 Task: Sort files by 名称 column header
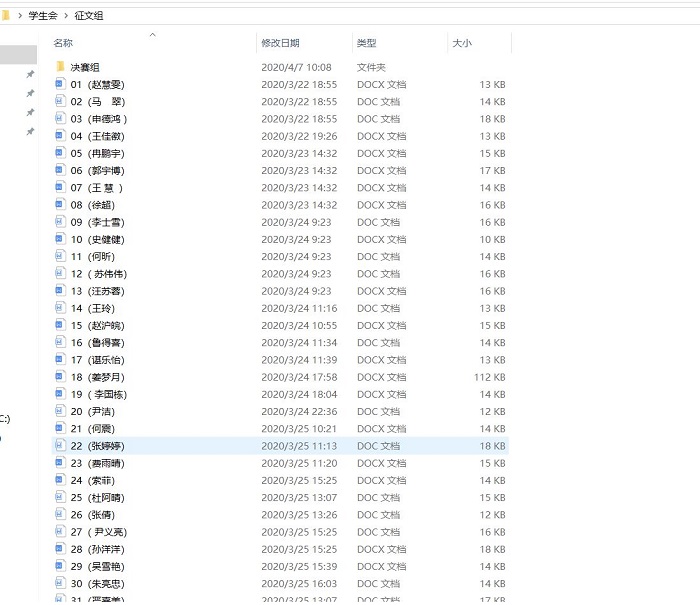click(x=64, y=43)
